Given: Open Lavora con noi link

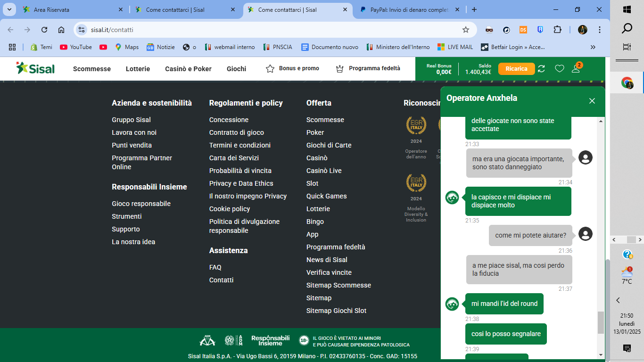Looking at the screenshot, I should [x=134, y=132].
